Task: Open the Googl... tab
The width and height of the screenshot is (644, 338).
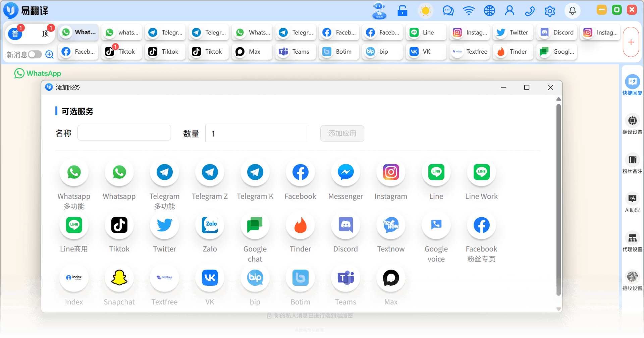Action: [x=556, y=52]
